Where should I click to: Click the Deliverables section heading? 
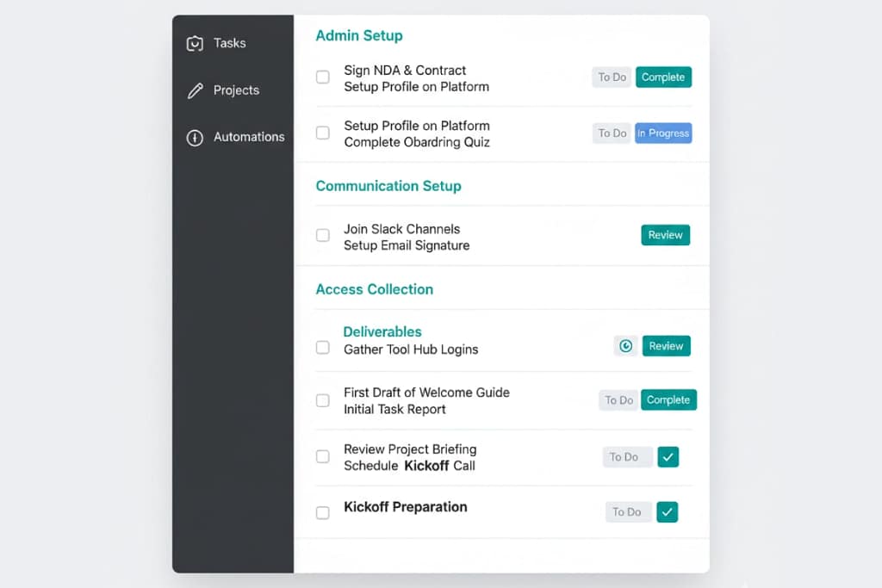382,331
